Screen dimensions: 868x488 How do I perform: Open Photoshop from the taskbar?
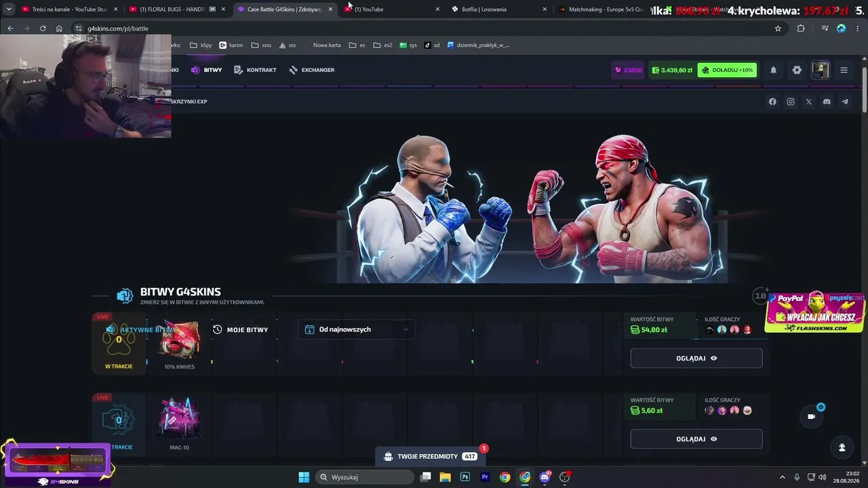click(x=465, y=477)
